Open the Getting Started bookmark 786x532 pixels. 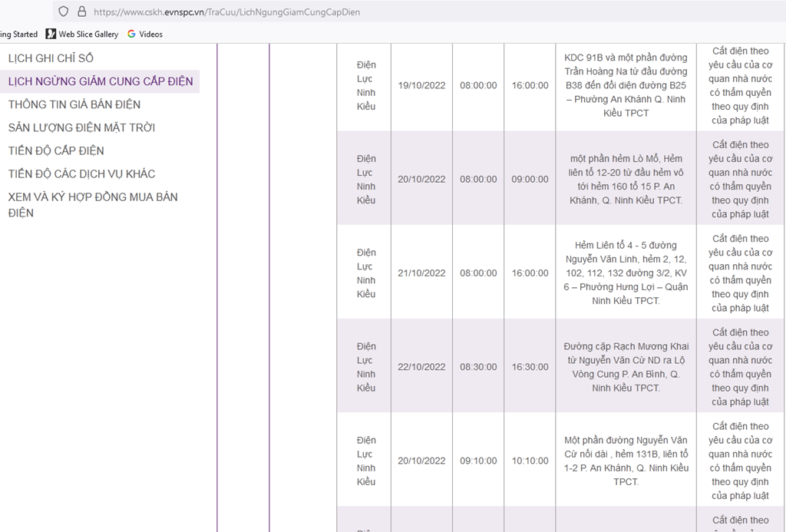click(18, 34)
